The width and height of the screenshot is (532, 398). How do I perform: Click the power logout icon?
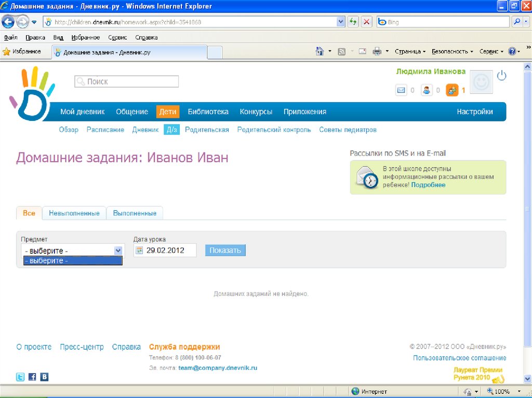[501, 76]
